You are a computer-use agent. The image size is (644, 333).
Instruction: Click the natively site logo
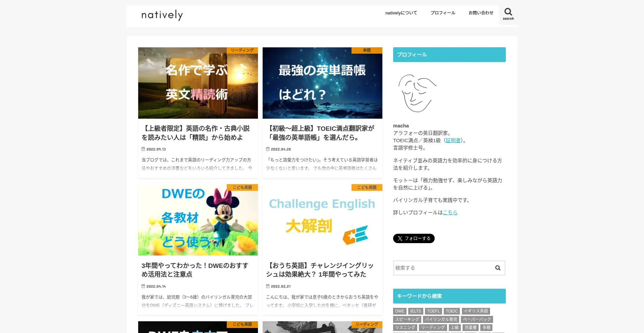pos(162,15)
